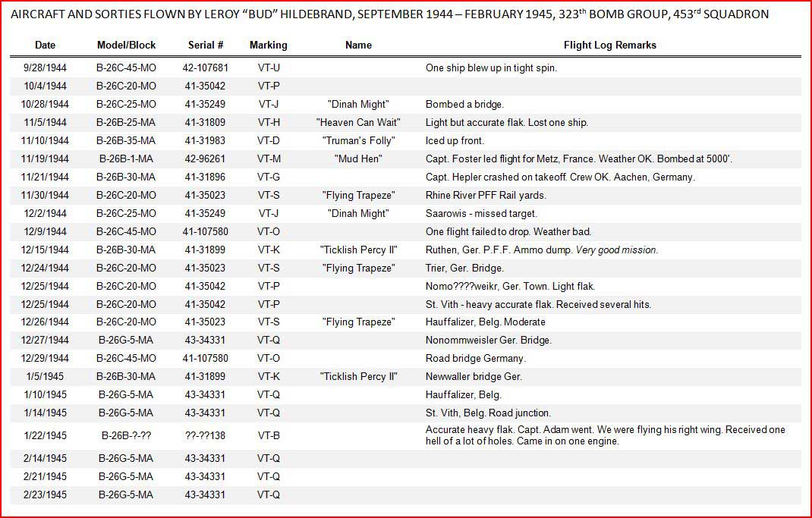Image resolution: width=812 pixels, height=518 pixels.
Task: Select the "Model/Block" column header
Action: pyautogui.click(x=127, y=45)
